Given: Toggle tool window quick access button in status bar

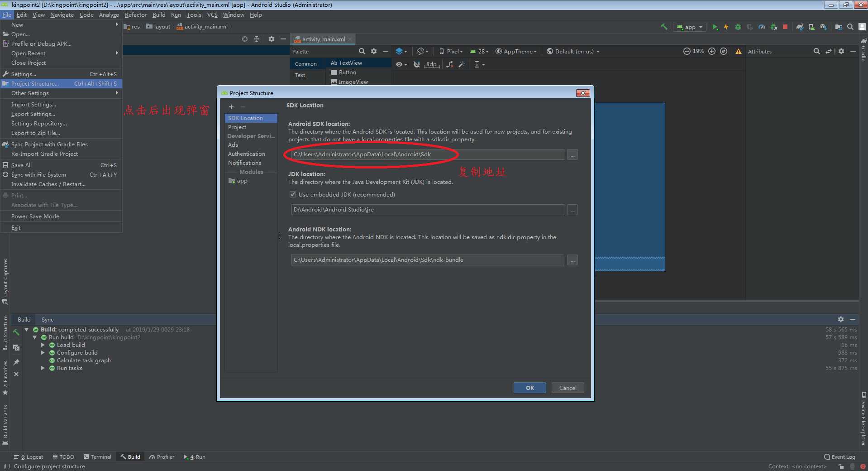Looking at the screenshot, I should 7,466.
